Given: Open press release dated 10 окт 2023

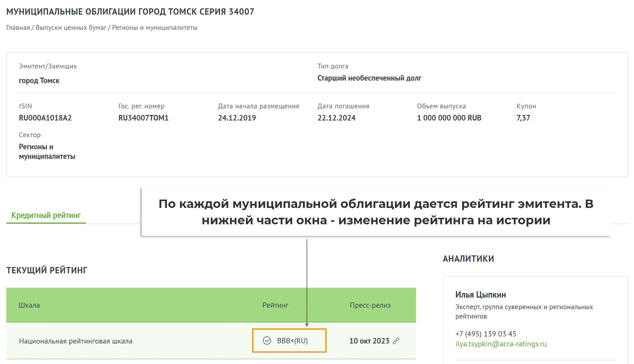Looking at the screenshot, I should (x=369, y=341).
